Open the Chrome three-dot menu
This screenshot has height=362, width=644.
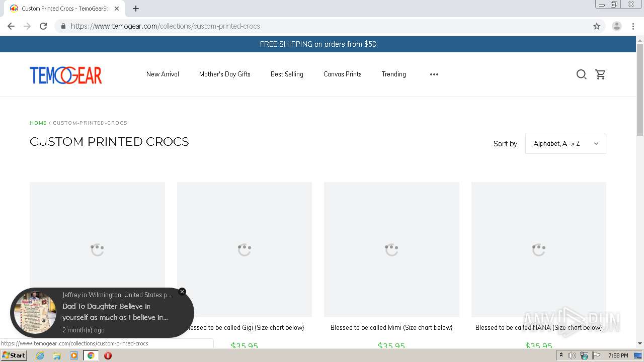tap(633, 26)
